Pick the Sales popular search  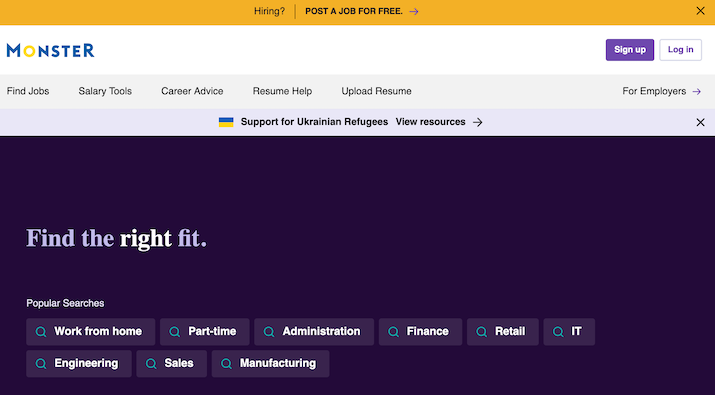pos(171,364)
